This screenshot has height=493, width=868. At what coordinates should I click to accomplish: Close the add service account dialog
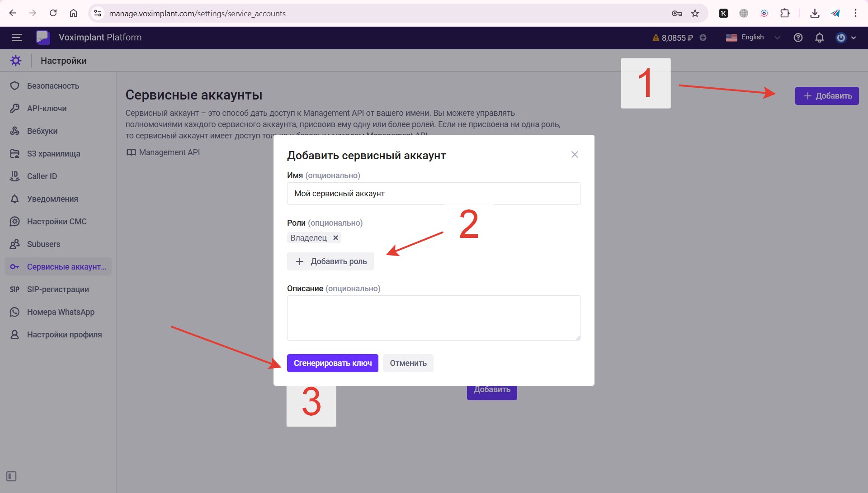(575, 155)
